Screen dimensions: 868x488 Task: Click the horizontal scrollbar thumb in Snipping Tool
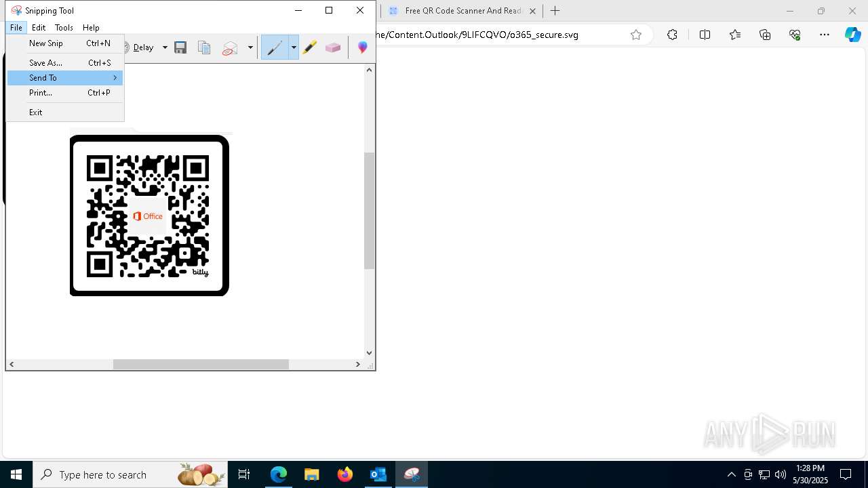(x=201, y=365)
